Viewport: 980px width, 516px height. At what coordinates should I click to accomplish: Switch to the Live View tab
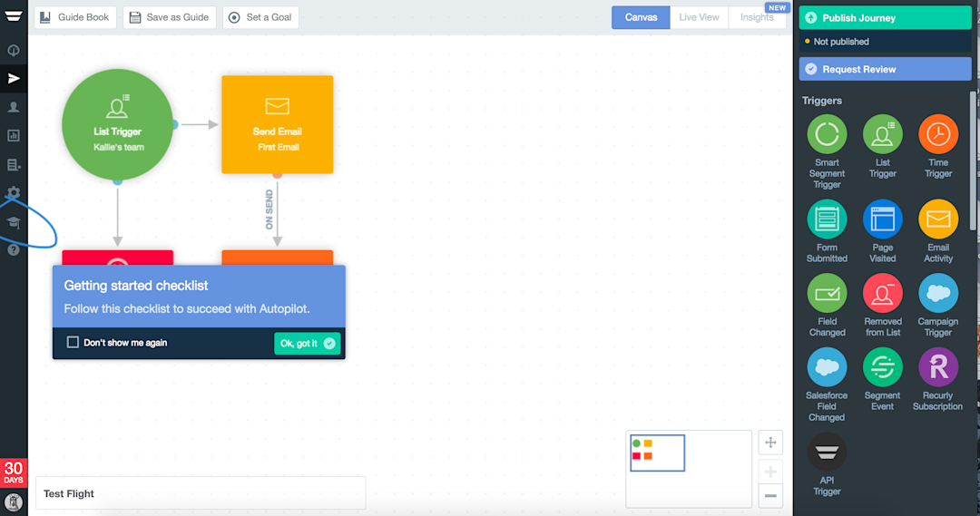tap(699, 17)
